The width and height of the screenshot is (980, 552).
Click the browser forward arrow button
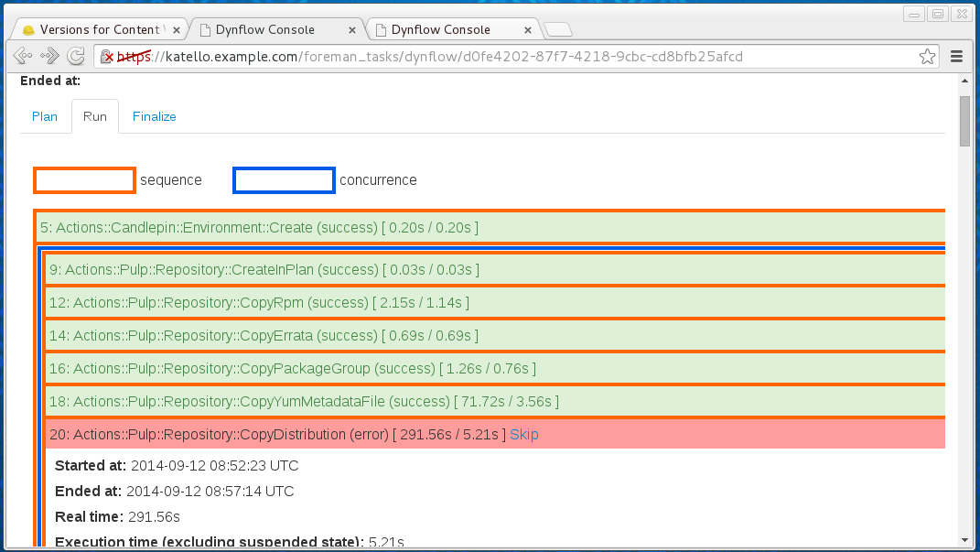[49, 57]
